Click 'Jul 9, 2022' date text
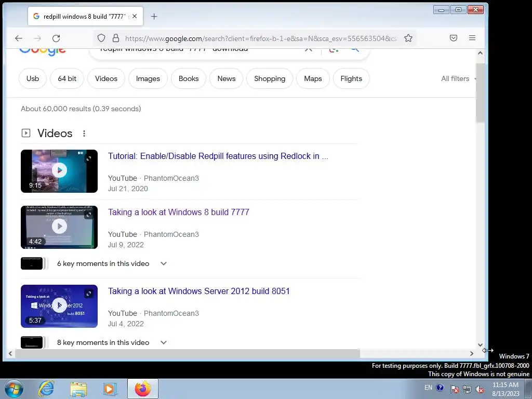Image resolution: width=532 pixels, height=399 pixels. (x=126, y=245)
